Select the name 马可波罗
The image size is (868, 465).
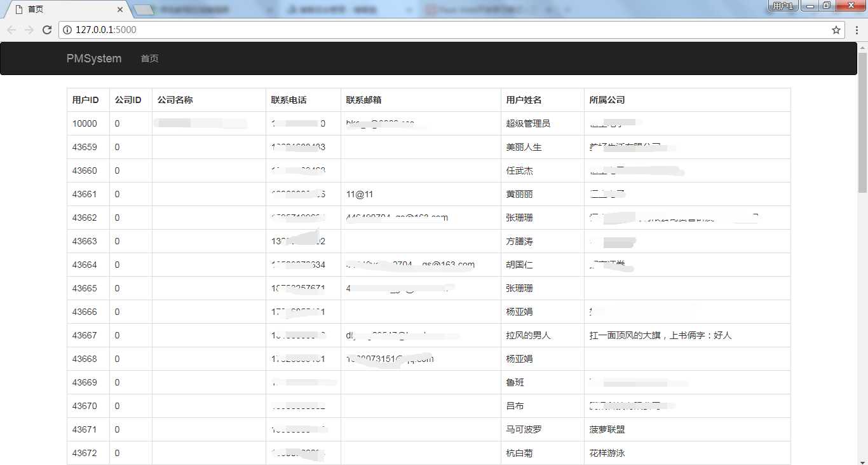(524, 429)
